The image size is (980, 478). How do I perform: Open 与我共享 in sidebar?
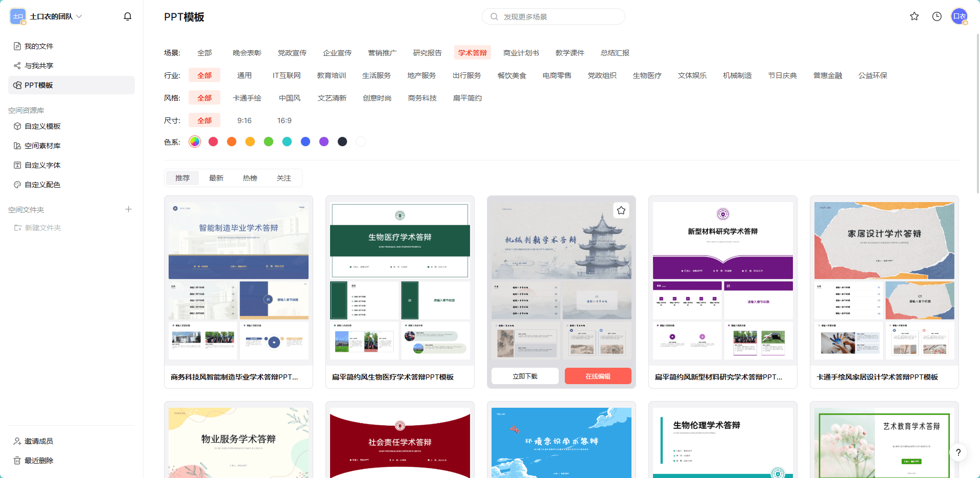(x=71, y=66)
